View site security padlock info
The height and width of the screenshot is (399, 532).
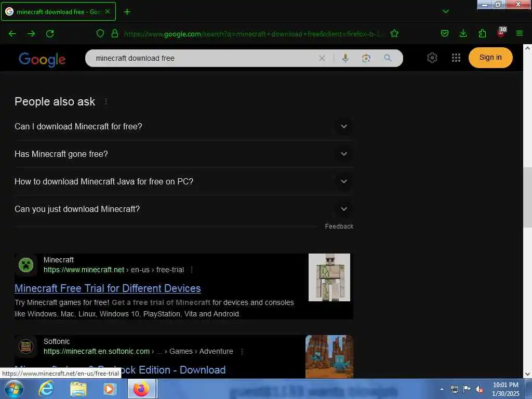115,34
